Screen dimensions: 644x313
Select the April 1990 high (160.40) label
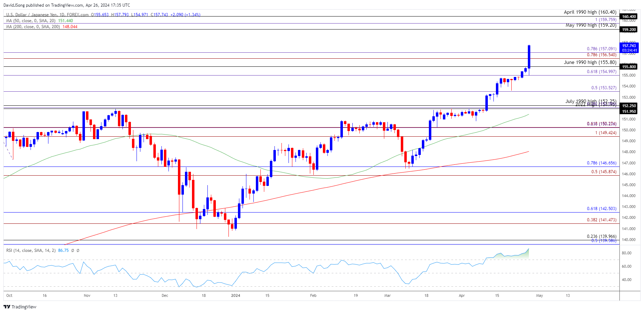tap(590, 12)
